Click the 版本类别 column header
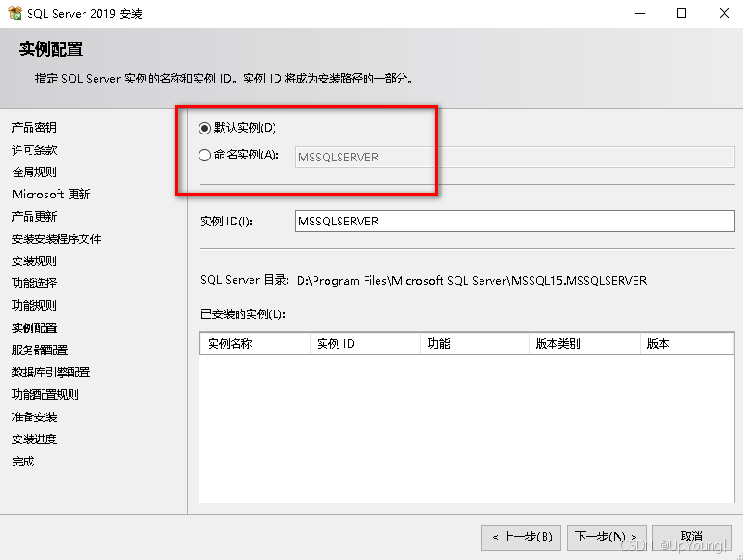This screenshot has height=560, width=743. tap(584, 343)
